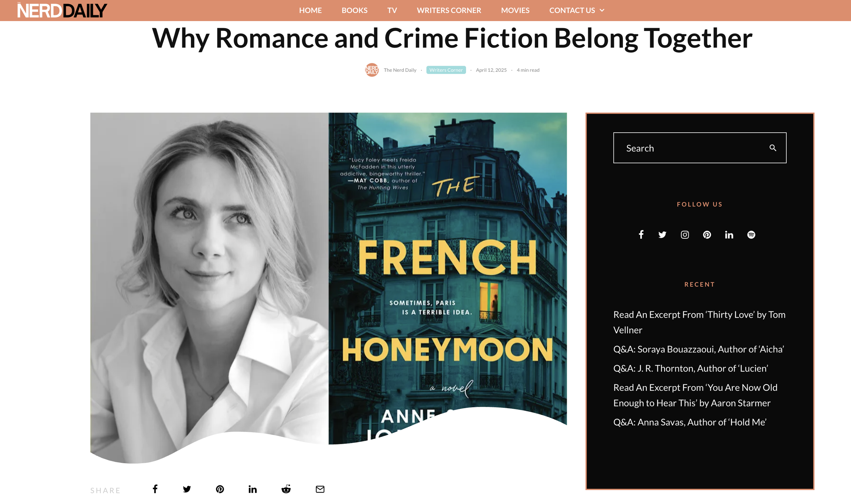
Task: Open LinkedIn in Follow Us sidebar
Action: tap(729, 235)
